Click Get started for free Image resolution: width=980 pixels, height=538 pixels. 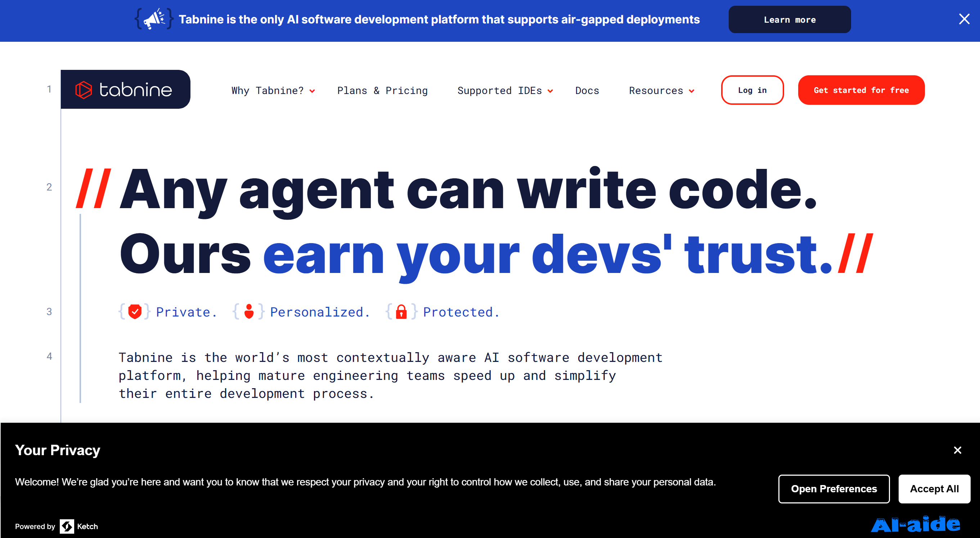(861, 90)
